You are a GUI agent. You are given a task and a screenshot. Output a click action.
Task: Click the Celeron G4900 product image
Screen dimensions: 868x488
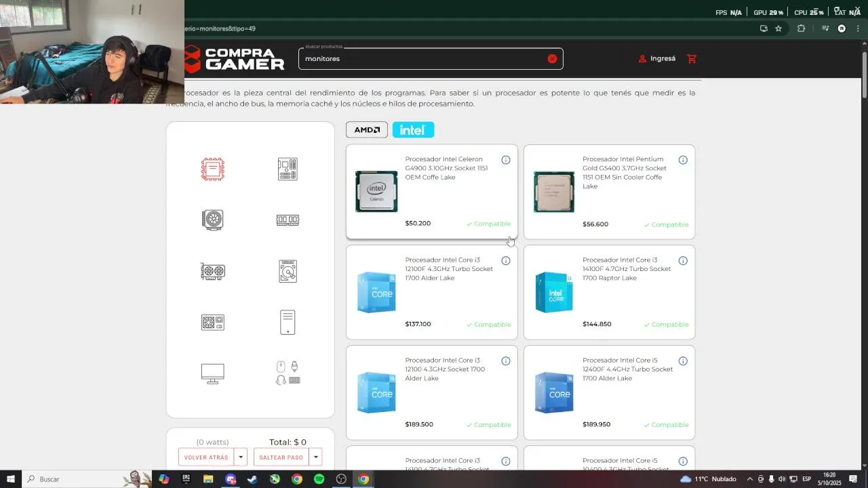376,192
